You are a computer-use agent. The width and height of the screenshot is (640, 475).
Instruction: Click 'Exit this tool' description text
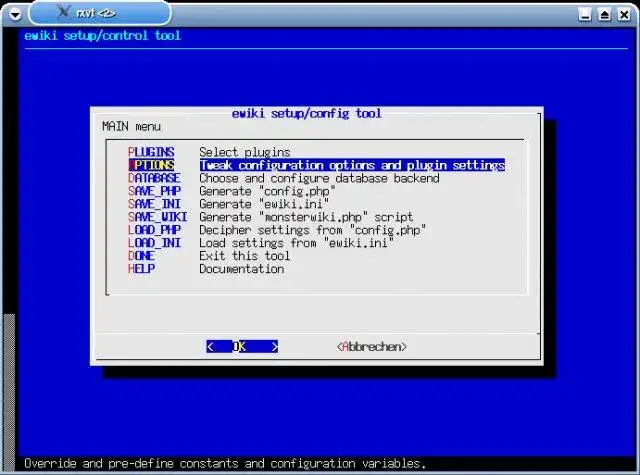[244, 256]
